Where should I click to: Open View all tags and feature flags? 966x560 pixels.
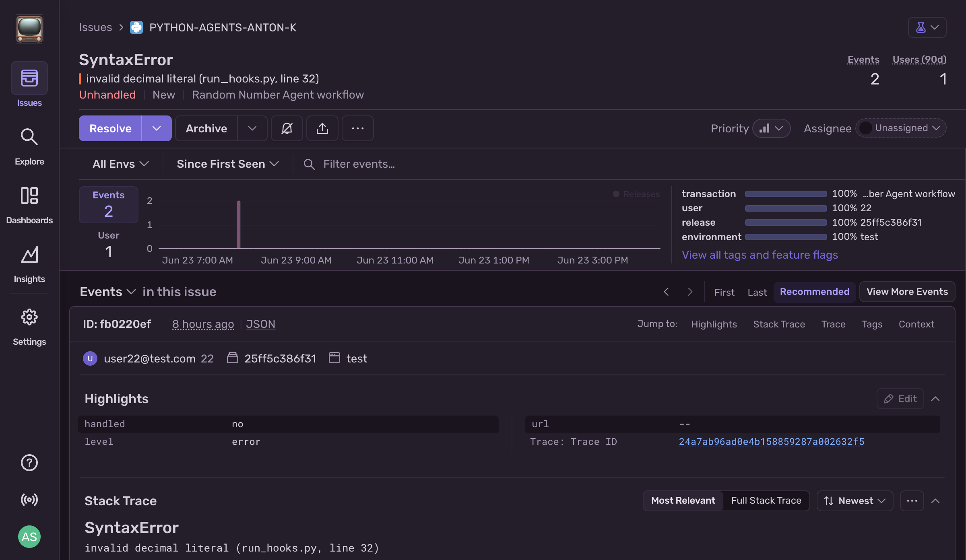(760, 255)
